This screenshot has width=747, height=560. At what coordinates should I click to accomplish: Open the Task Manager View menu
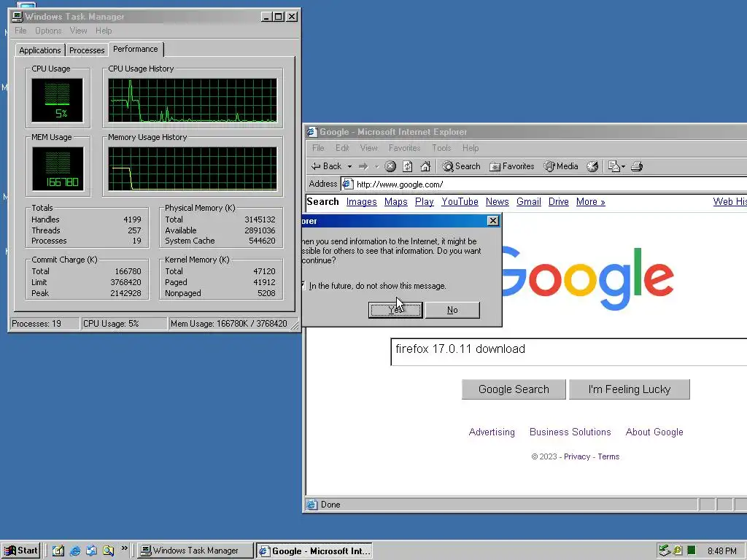(78, 31)
